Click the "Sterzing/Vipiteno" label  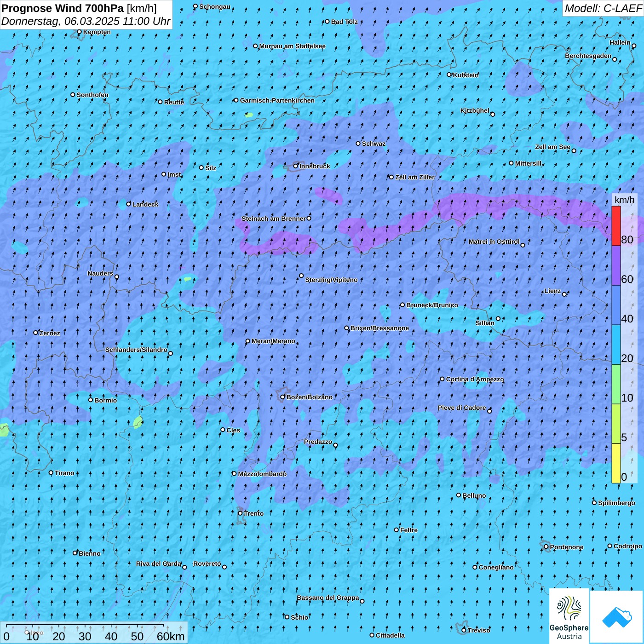pyautogui.click(x=331, y=280)
